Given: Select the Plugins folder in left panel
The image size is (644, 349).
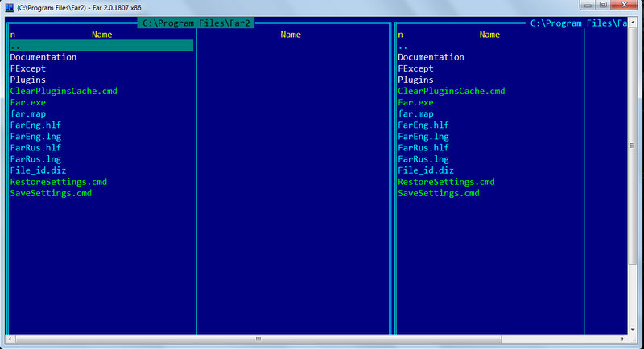Looking at the screenshot, I should point(28,80).
